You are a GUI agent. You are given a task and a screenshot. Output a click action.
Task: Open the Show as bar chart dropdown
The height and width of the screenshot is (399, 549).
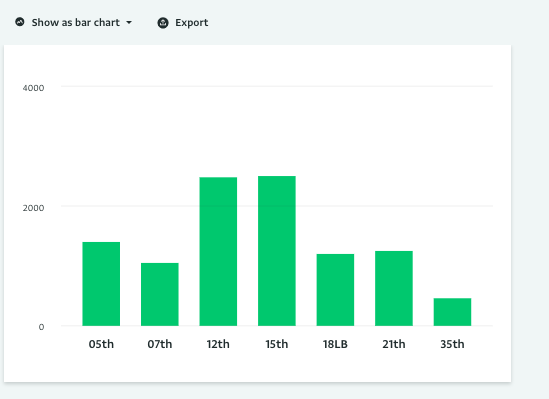(74, 22)
